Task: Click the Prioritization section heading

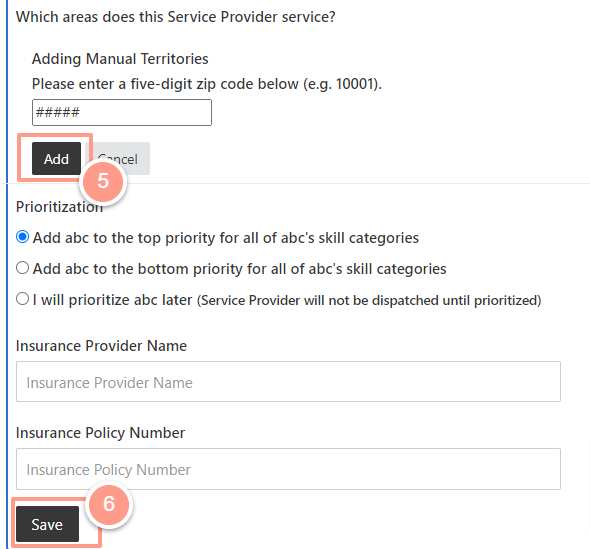Action: (x=59, y=207)
